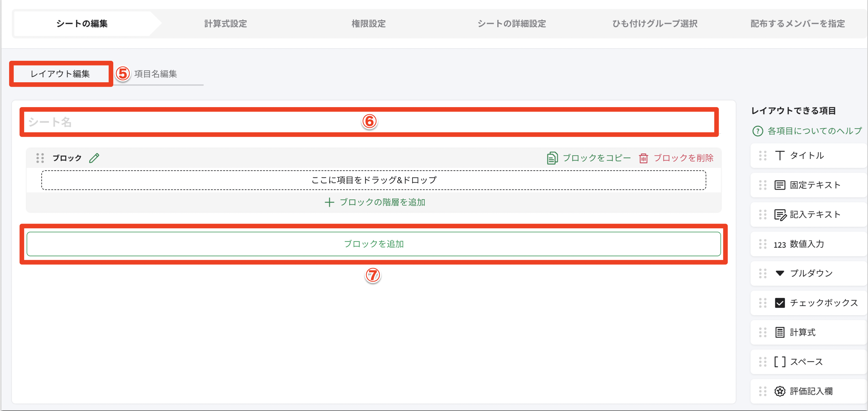Image resolution: width=868 pixels, height=411 pixels.
Task: Go to the ひも付けグループ選択 step
Action: click(655, 24)
